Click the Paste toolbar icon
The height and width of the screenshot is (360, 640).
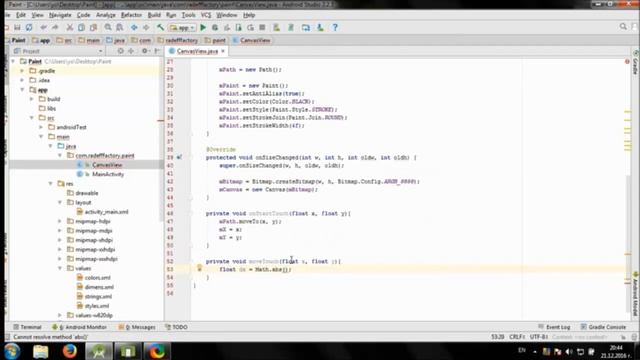tap(93, 27)
